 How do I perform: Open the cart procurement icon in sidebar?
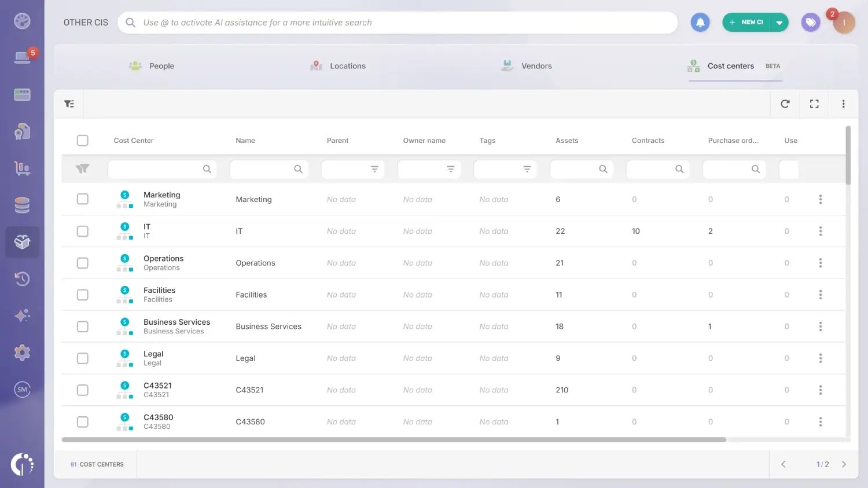[x=22, y=168]
